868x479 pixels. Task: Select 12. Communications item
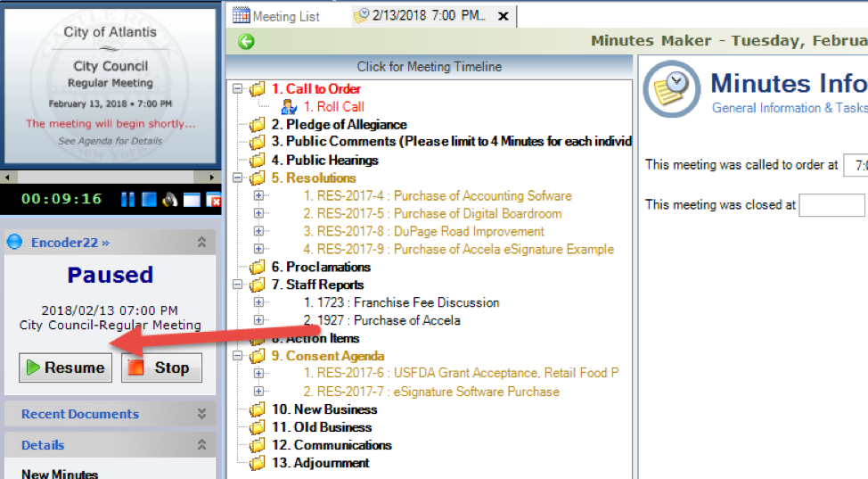332,445
